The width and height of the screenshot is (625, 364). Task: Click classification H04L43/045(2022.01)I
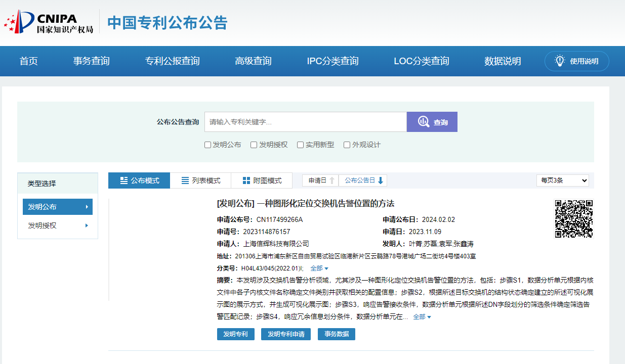pyautogui.click(x=272, y=268)
